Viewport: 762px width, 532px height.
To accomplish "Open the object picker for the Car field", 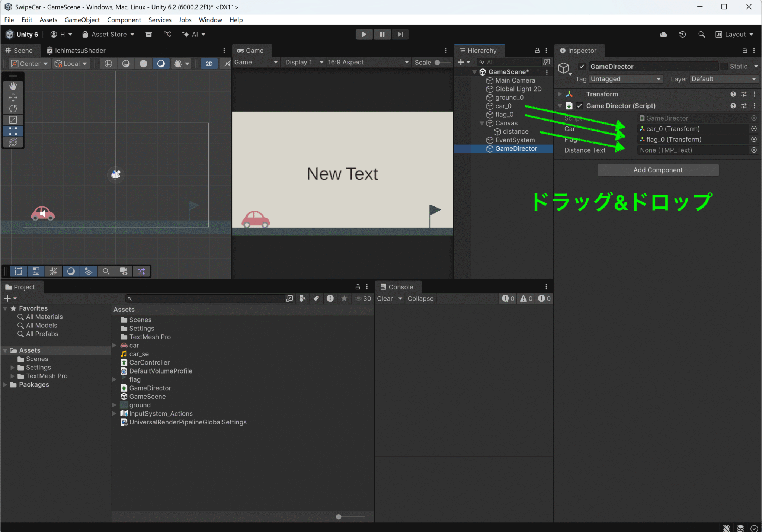I will [755, 129].
